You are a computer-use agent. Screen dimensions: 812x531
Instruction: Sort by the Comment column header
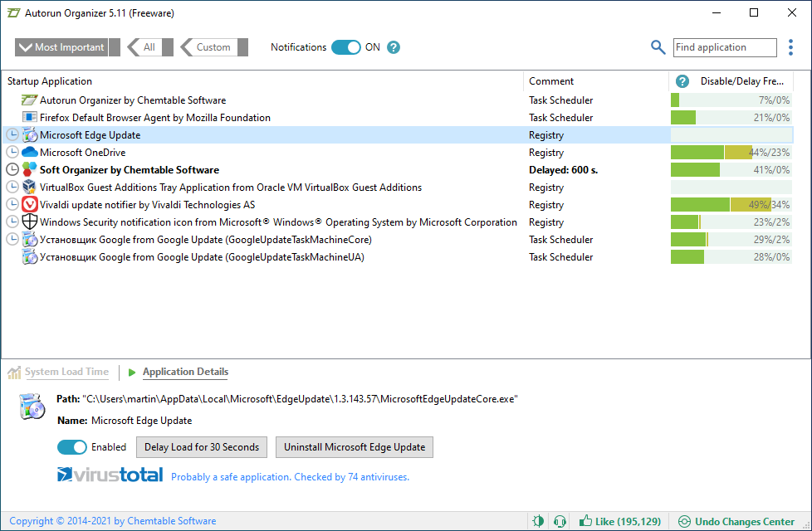coord(596,81)
